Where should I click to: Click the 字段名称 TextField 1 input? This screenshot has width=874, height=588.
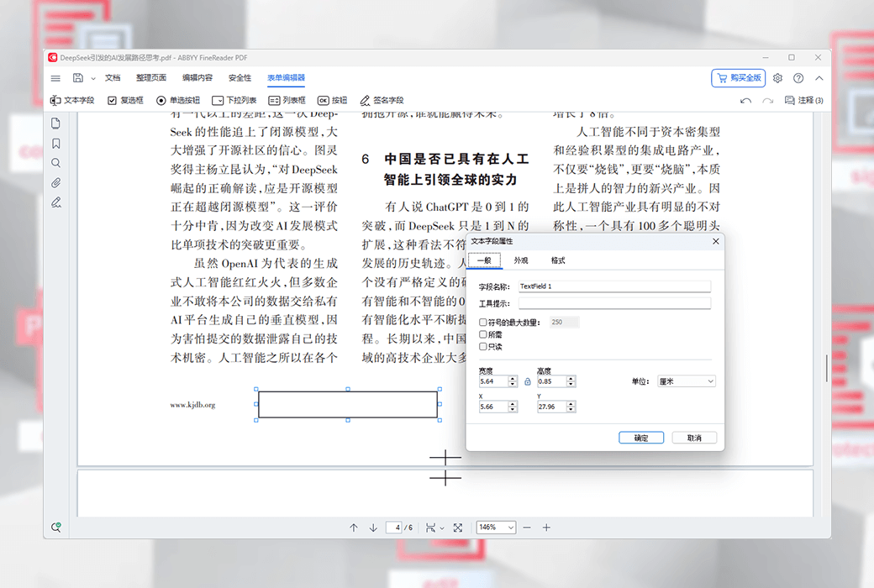click(614, 286)
